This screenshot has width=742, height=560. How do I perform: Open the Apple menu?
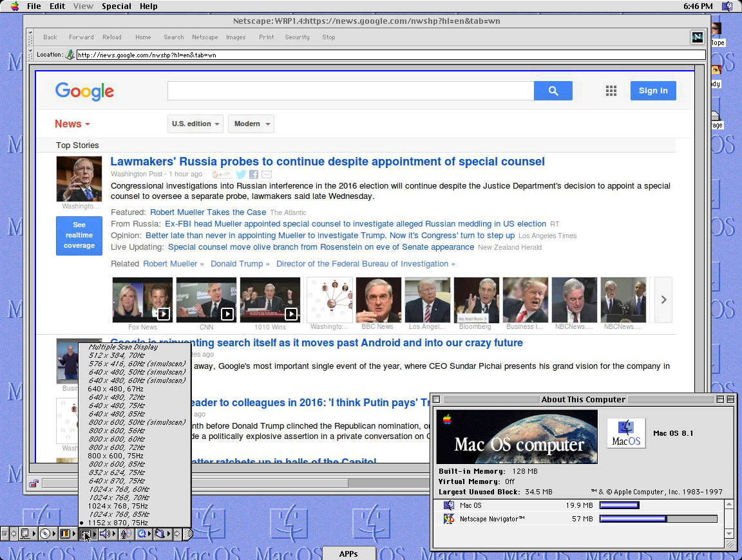(x=15, y=6)
